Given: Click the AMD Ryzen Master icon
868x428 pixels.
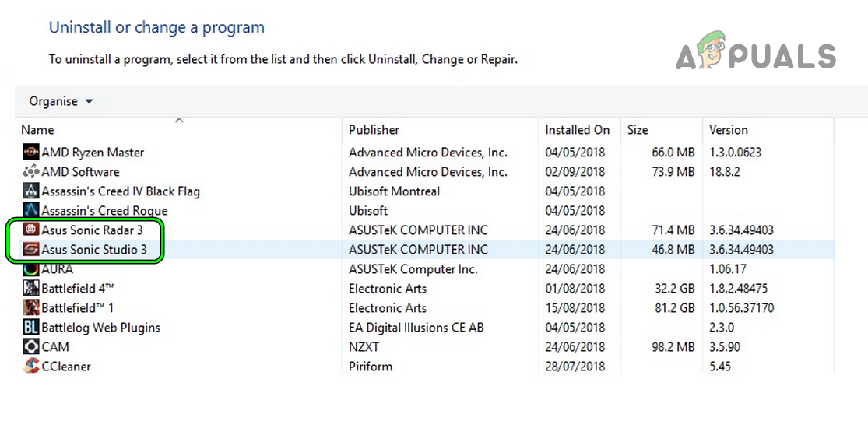Looking at the screenshot, I should tap(31, 153).
